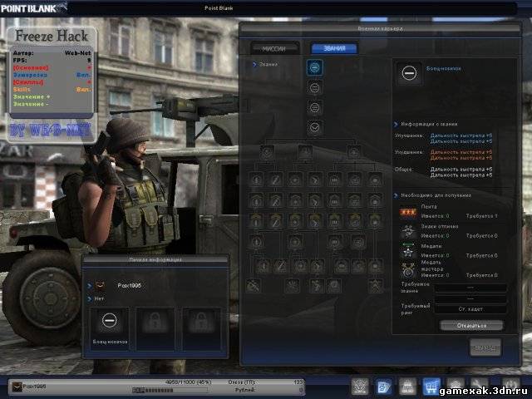Screen dimensions: 532x399
Task: Click the arrow next to Pow1995 in personal info
Action: (x=90, y=286)
